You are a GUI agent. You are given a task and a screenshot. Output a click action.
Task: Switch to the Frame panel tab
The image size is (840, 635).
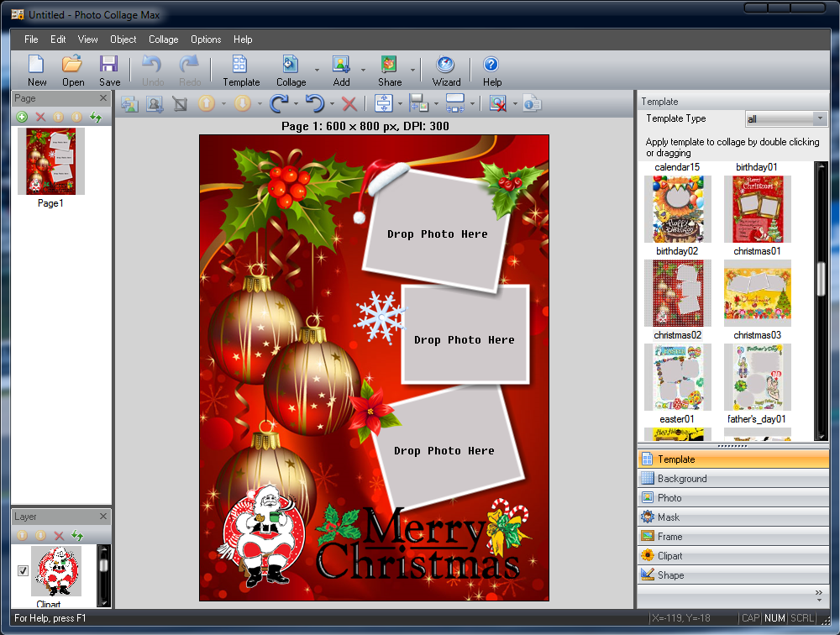pos(733,537)
